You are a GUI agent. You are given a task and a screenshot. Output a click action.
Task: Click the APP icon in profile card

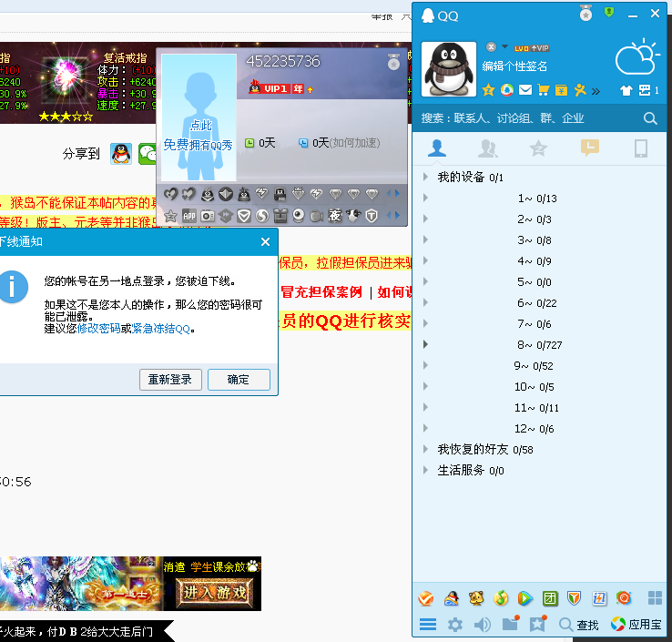point(189,216)
